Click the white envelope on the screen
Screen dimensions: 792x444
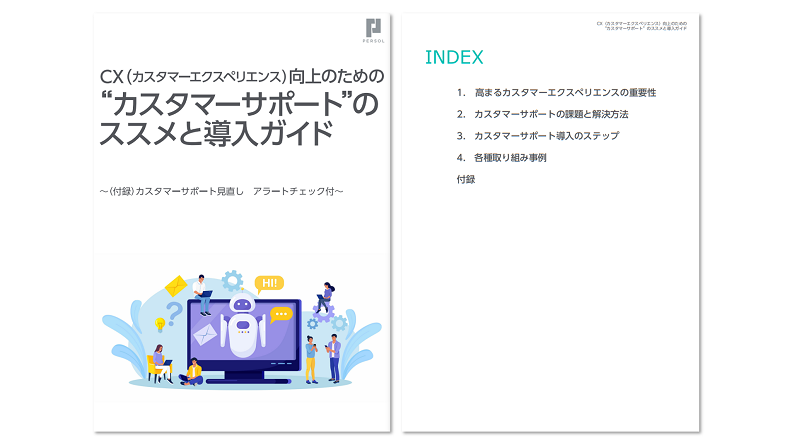pos(205,335)
